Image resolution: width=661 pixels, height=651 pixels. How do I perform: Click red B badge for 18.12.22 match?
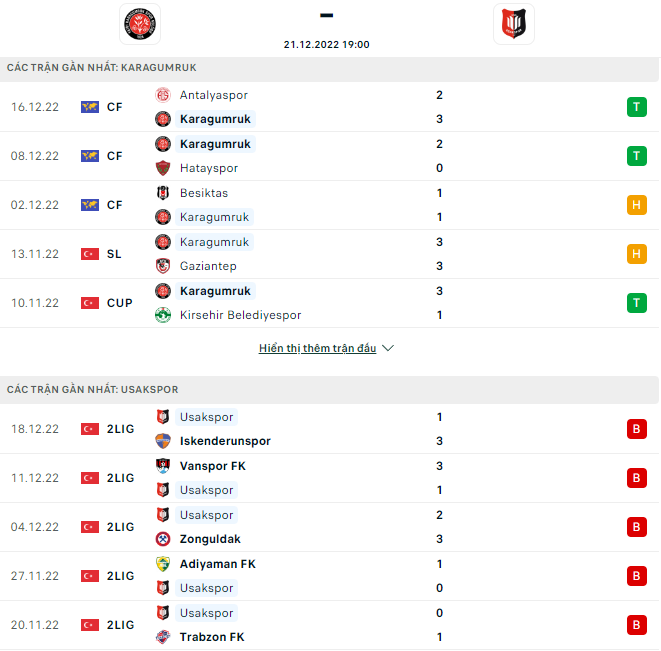(637, 429)
